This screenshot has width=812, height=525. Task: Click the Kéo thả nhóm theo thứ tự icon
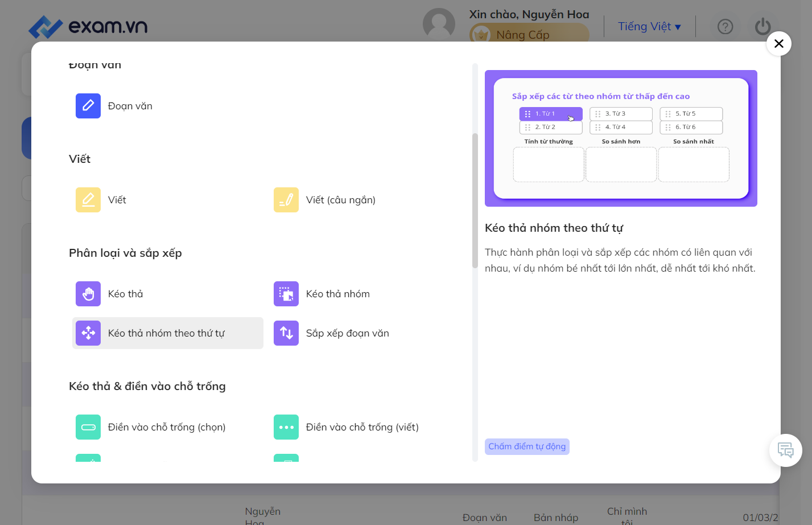point(88,333)
